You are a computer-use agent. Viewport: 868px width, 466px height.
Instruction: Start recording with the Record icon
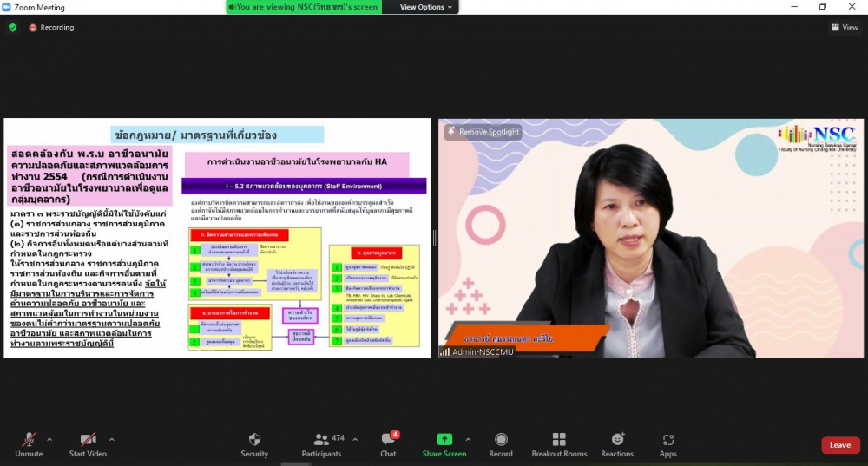pos(501,440)
